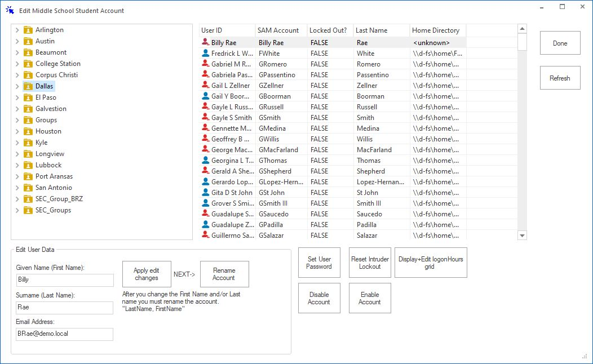Image resolution: width=593 pixels, height=364 pixels.
Task: Click the red user icon beside Billy Rae
Action: [x=205, y=42]
